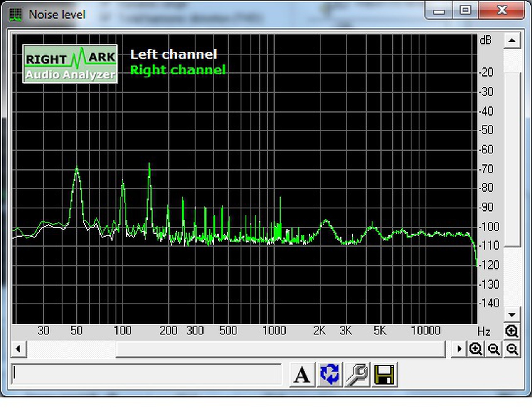The height and width of the screenshot is (408, 532).
Task: Click the zoom-out magnifier at the window's corner
Action: [x=512, y=349]
